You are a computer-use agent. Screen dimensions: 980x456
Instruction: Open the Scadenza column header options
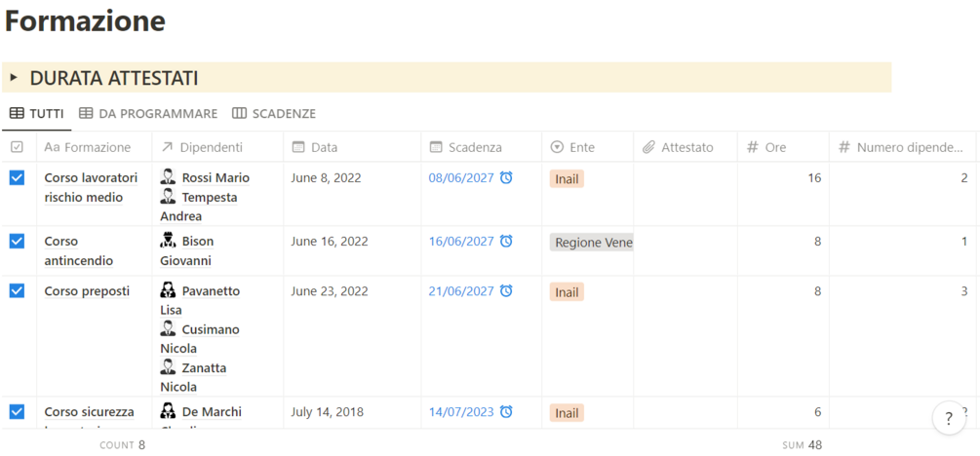tap(474, 147)
